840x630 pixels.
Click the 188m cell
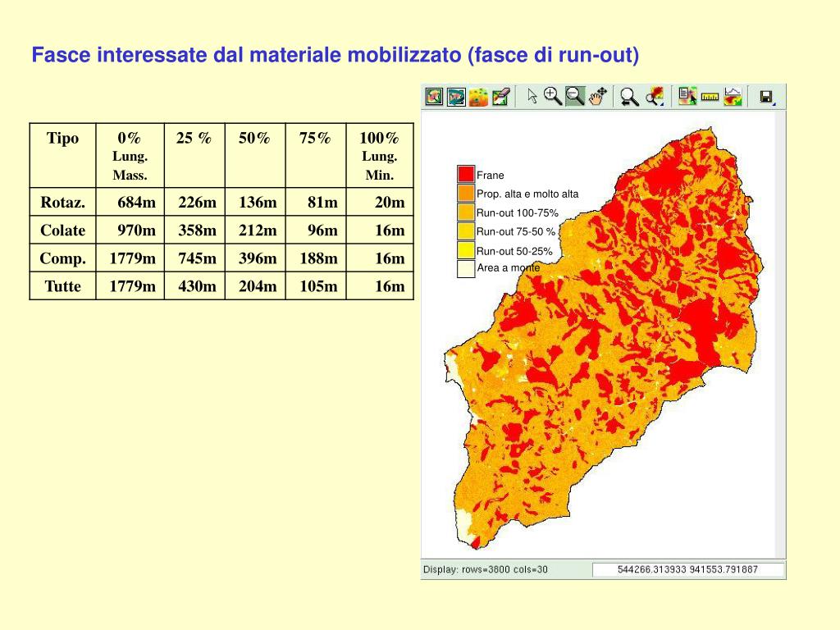(316, 258)
